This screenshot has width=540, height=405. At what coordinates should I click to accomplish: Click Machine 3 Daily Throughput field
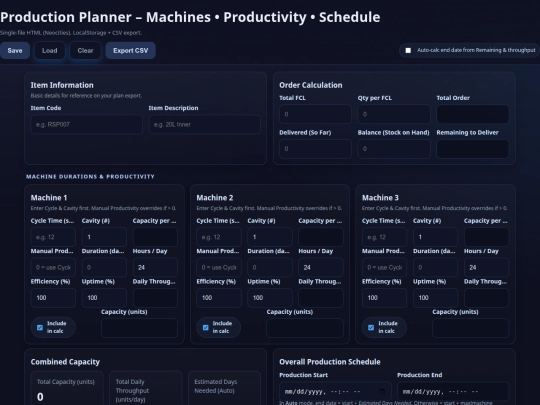[x=486, y=298]
